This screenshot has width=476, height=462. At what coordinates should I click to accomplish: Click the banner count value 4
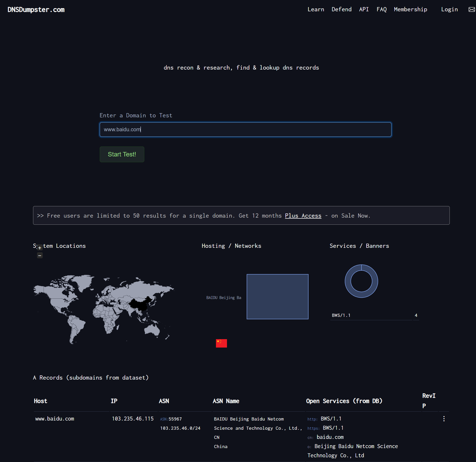416,315
